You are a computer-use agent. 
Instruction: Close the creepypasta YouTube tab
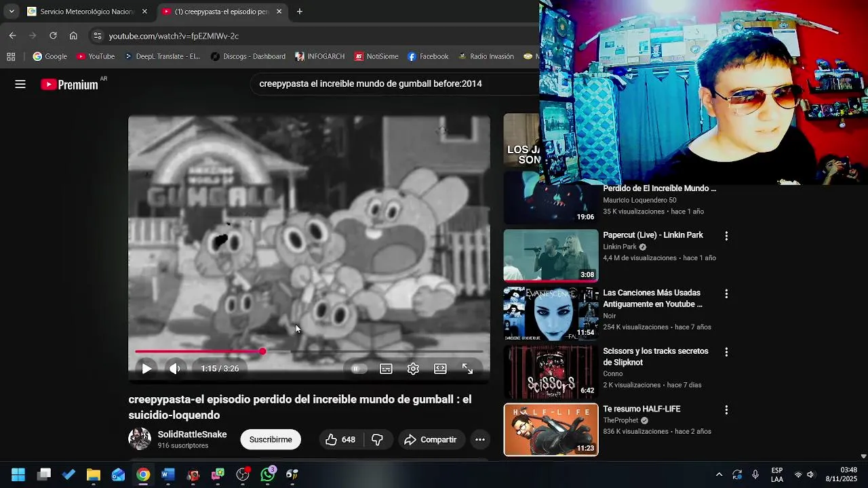[x=279, y=12]
